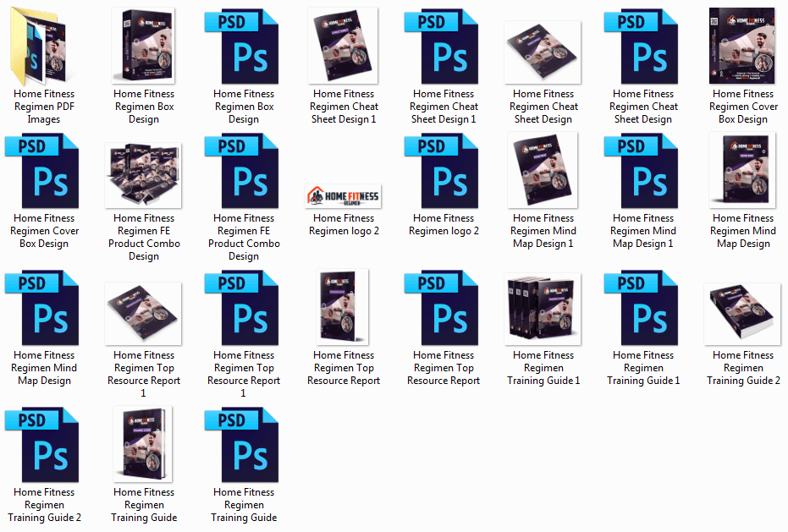788x532 pixels.
Task: Select the Cheat Sheet Design 1 PSD file
Action: pos(445,47)
